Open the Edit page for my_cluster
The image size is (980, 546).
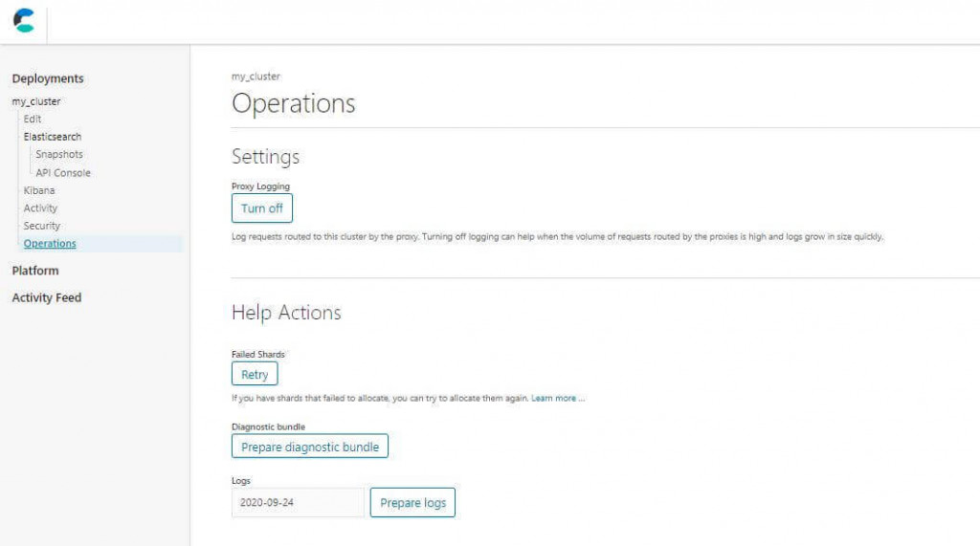tap(33, 119)
